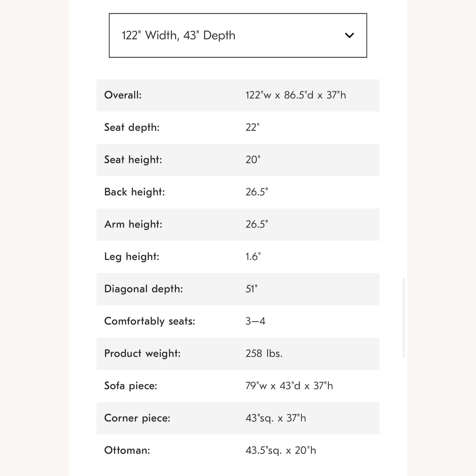This screenshot has width=476, height=476.
Task: Click the Back height label
Action: coord(135,192)
